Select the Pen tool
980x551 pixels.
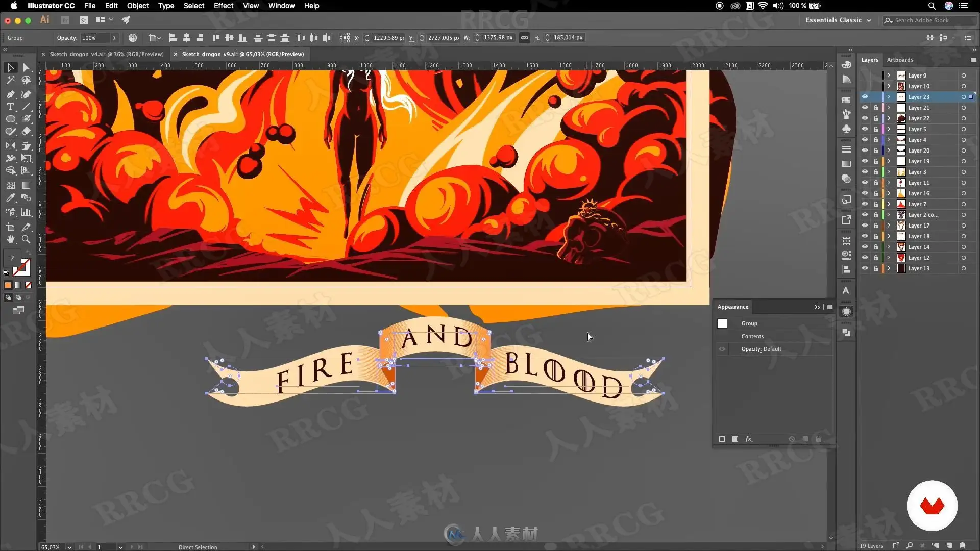tap(10, 94)
